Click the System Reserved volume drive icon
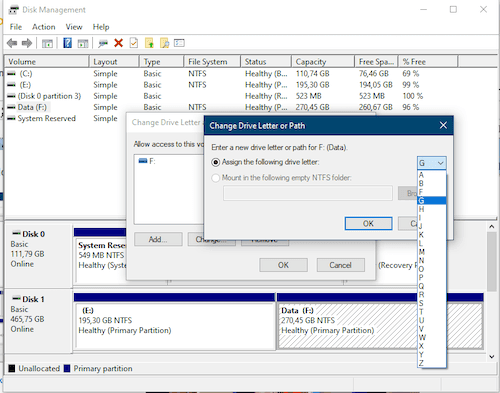Screen dimensions: 500x393 11,119
